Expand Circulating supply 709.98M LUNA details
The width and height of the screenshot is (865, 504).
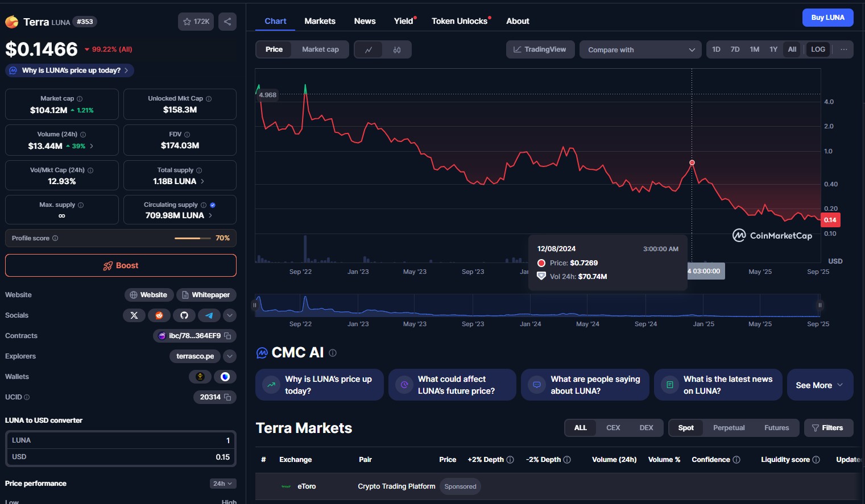click(x=210, y=215)
